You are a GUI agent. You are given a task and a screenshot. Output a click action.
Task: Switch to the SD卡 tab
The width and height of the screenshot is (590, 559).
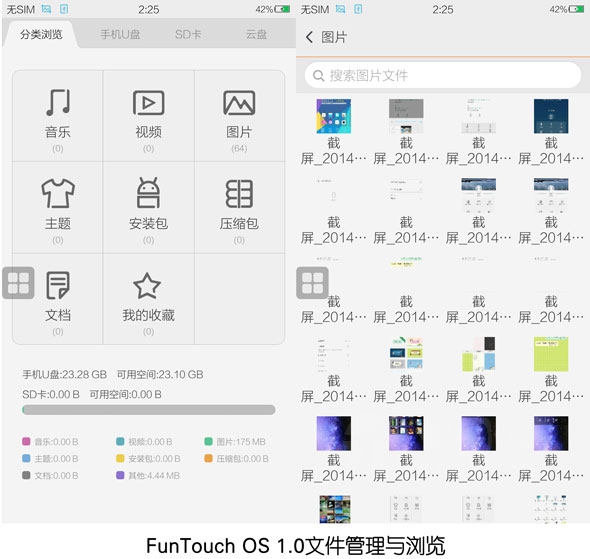(x=188, y=35)
